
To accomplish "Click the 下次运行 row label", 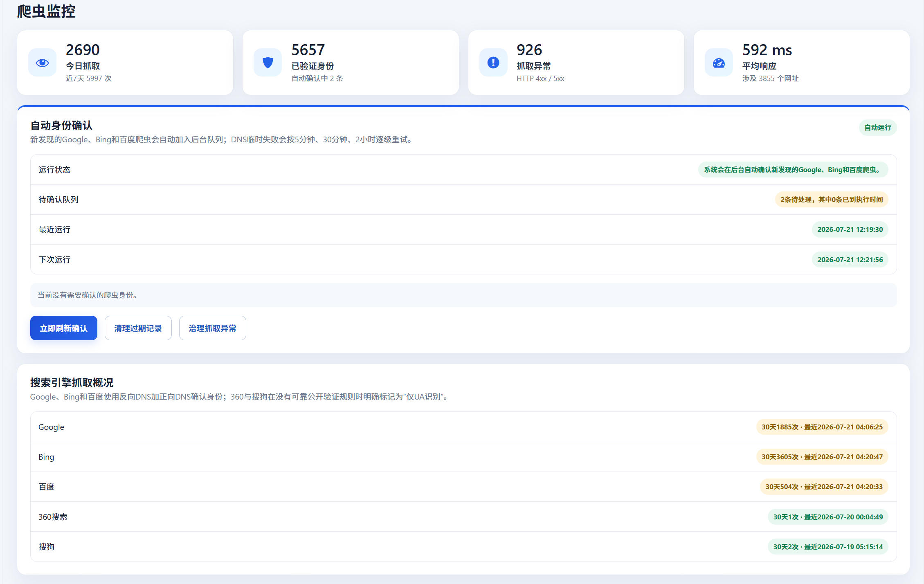I will (x=54, y=260).
